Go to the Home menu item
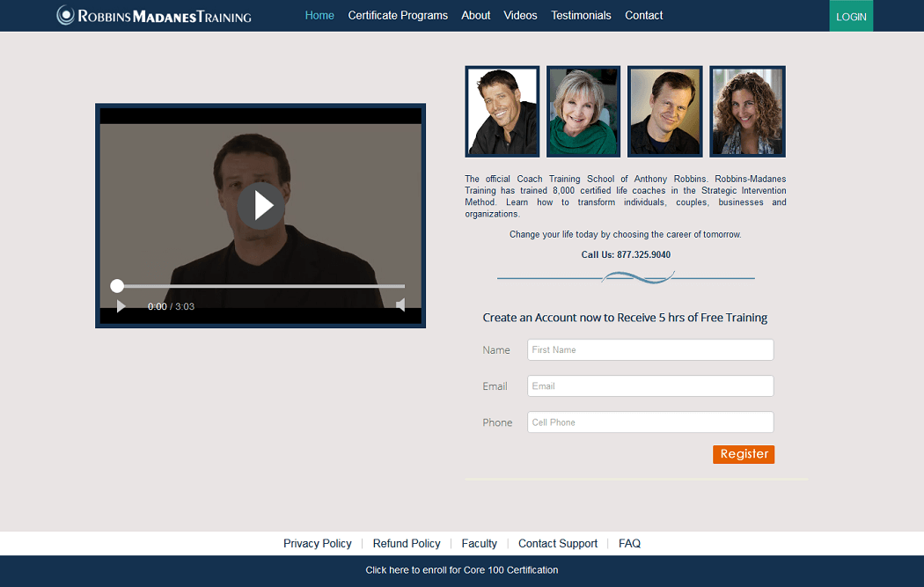Screen dimensions: 924x587 319,15
